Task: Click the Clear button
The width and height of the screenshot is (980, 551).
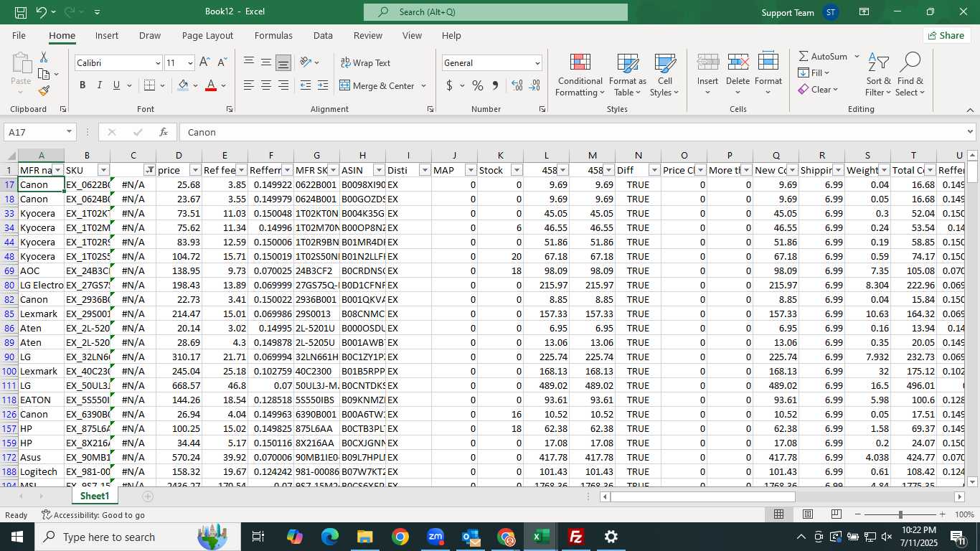Action: 817,90
